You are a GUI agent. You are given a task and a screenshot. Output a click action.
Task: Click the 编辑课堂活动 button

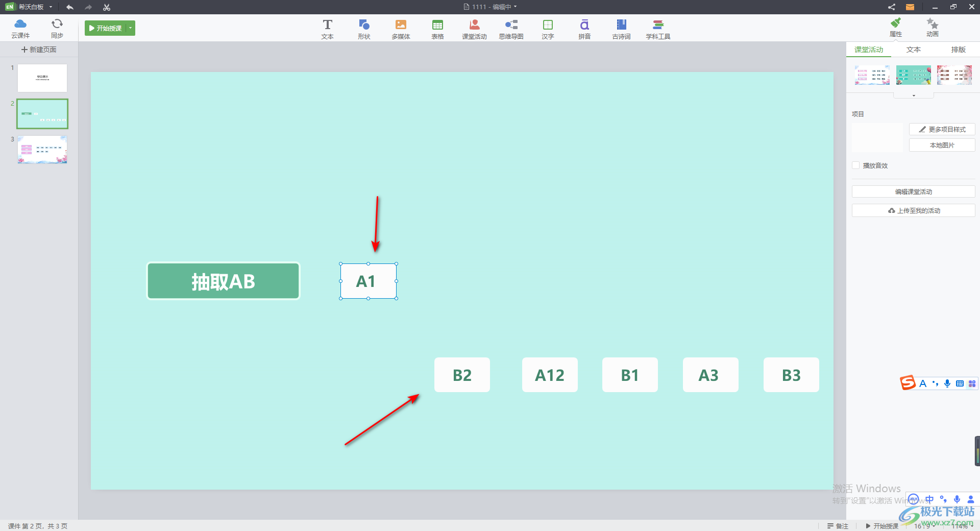(913, 192)
